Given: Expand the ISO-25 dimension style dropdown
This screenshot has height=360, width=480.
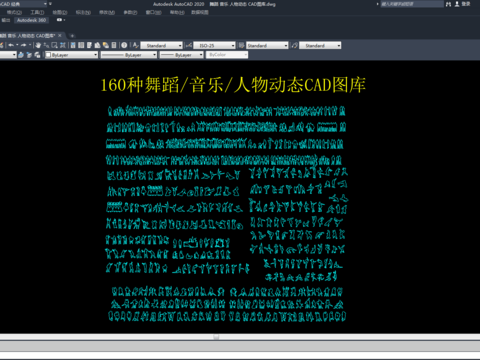Looking at the screenshot, I should (x=214, y=45).
